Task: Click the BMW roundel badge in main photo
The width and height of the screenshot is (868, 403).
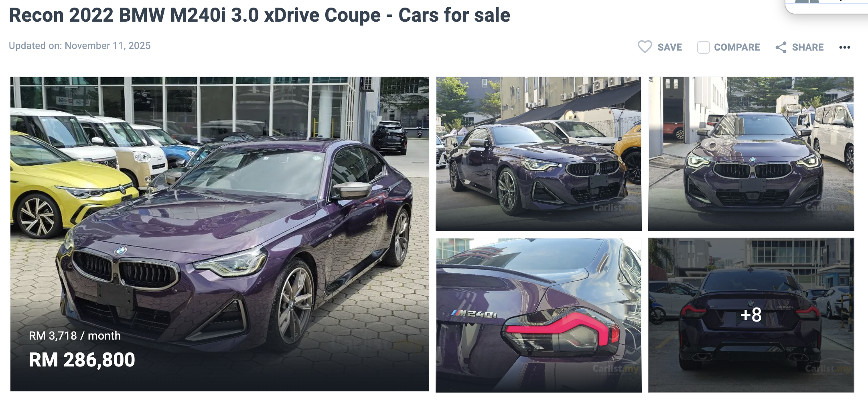Action: [120, 251]
